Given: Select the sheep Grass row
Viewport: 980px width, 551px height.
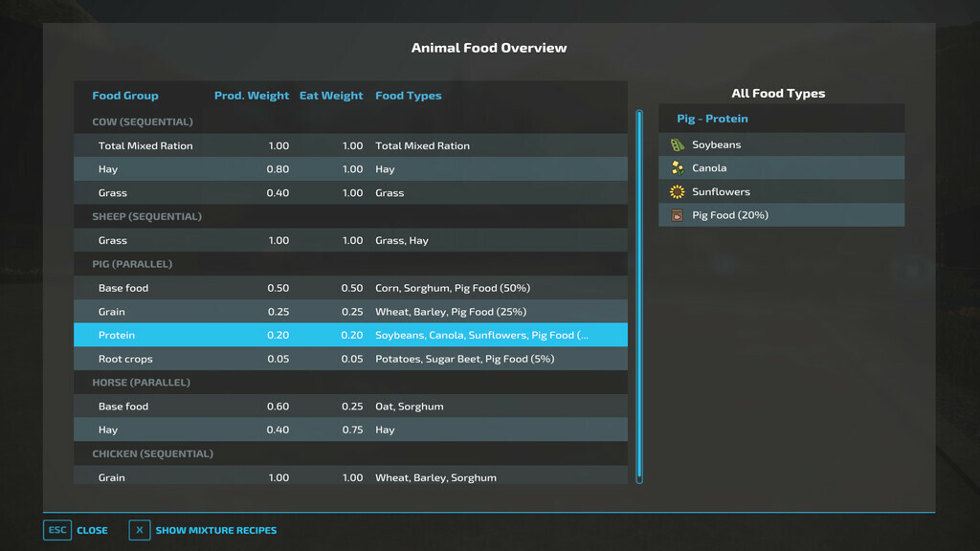Looking at the screenshot, I should (350, 241).
